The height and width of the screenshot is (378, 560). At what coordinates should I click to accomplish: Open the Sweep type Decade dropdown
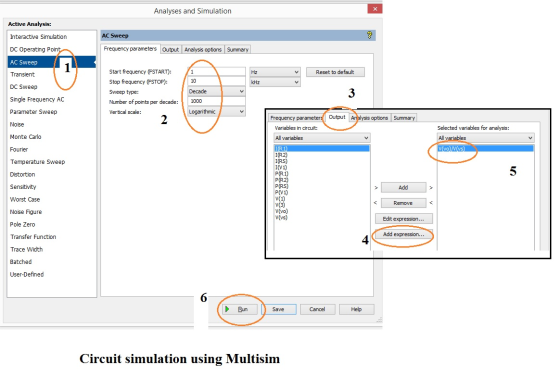pos(216,91)
